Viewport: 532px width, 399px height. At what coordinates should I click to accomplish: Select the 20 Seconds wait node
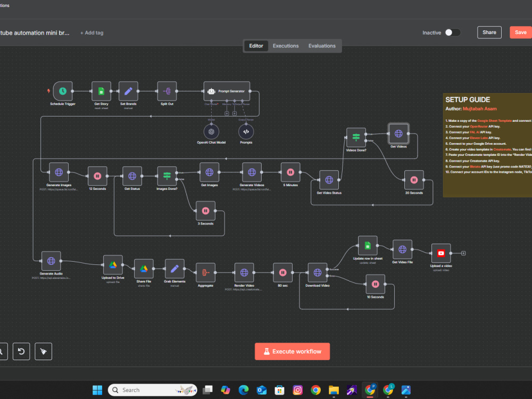[414, 180]
